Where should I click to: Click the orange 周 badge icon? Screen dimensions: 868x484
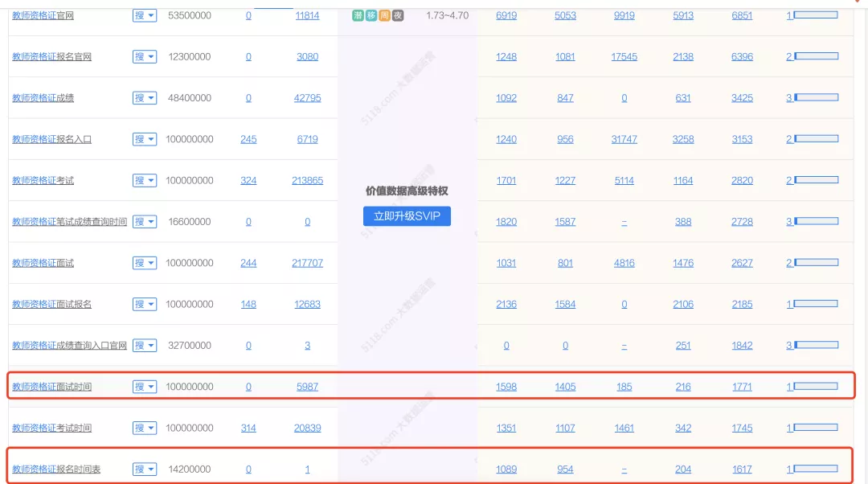click(x=384, y=15)
